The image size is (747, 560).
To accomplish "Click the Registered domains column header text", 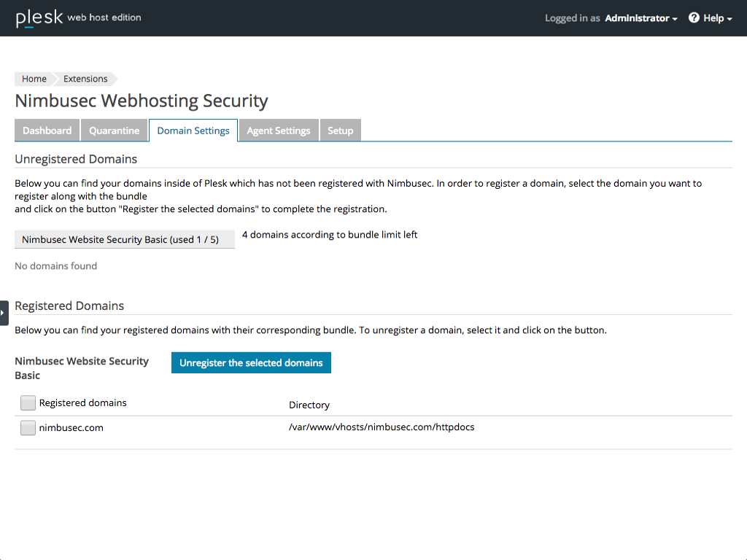I will (x=83, y=402).
